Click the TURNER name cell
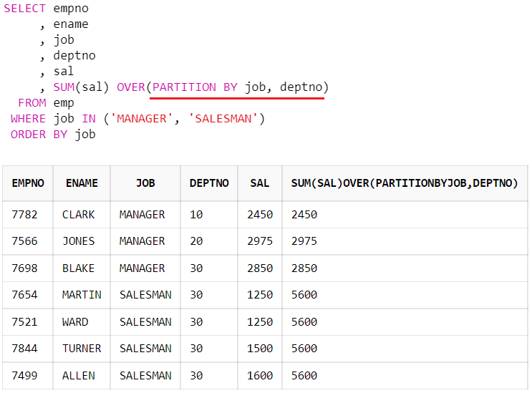The image size is (532, 393). 82,349
